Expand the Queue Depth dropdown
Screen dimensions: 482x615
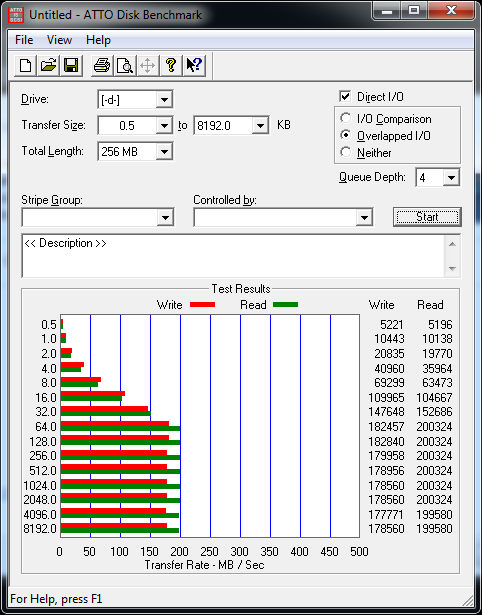[x=451, y=178]
